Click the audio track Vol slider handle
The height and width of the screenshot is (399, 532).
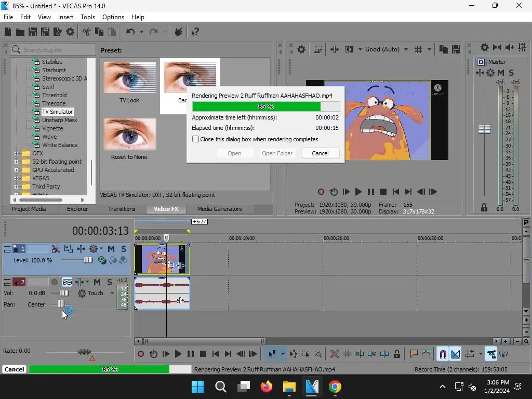(64, 293)
